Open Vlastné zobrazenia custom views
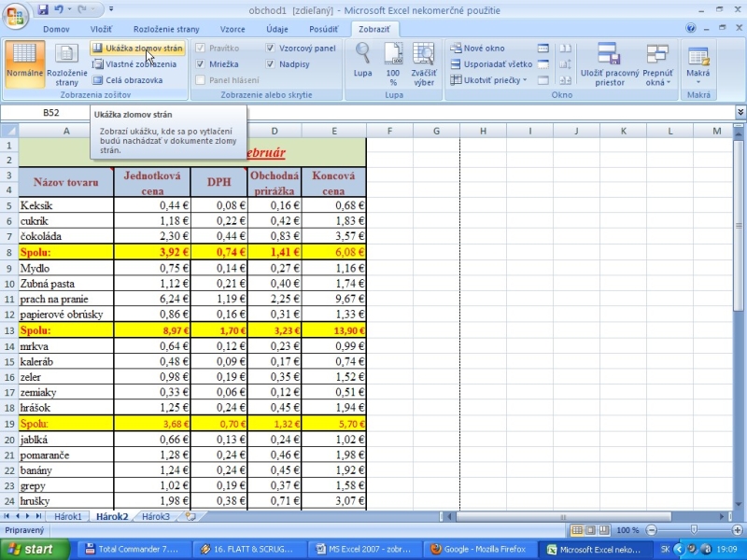 [134, 64]
